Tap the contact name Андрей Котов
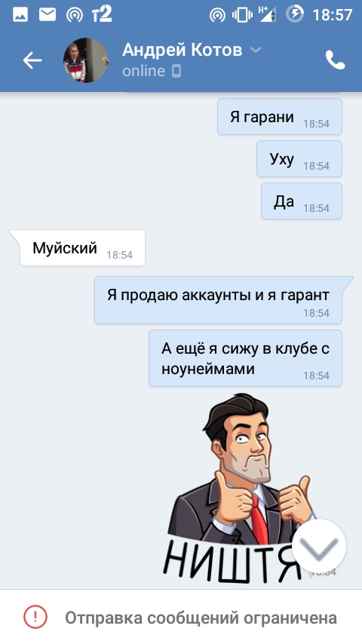This screenshot has height=644, width=362. (x=182, y=50)
